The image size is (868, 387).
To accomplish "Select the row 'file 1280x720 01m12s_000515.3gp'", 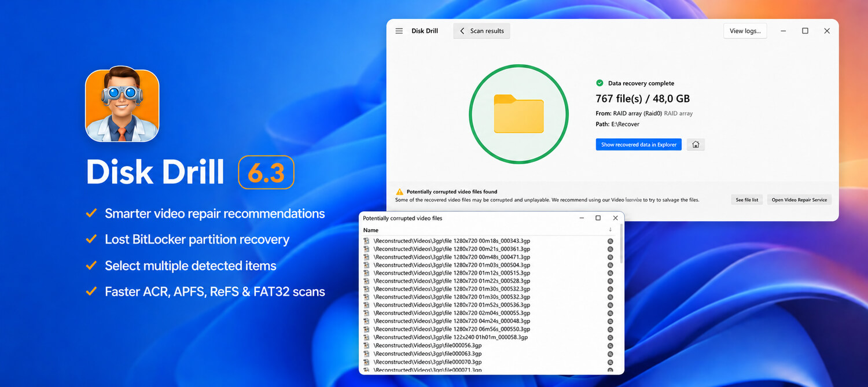I will pos(489,273).
